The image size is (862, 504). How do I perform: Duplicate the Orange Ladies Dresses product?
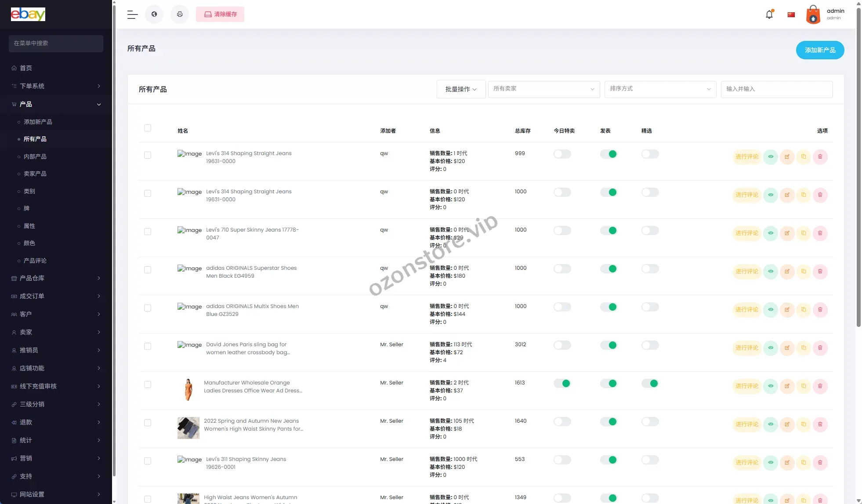coord(804,386)
